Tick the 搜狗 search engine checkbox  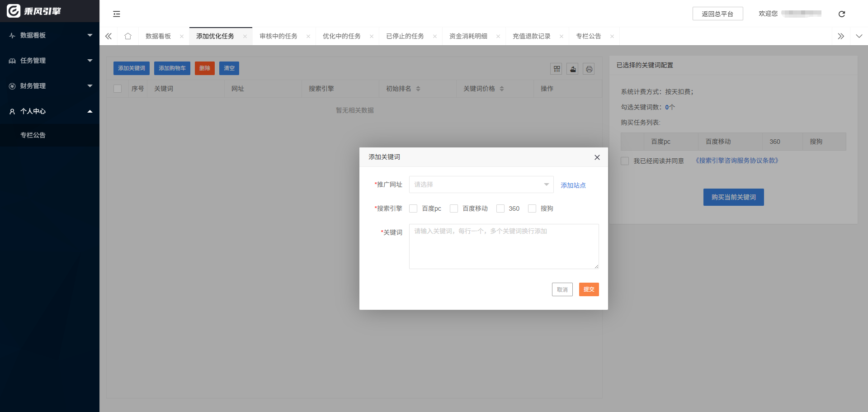[532, 208]
